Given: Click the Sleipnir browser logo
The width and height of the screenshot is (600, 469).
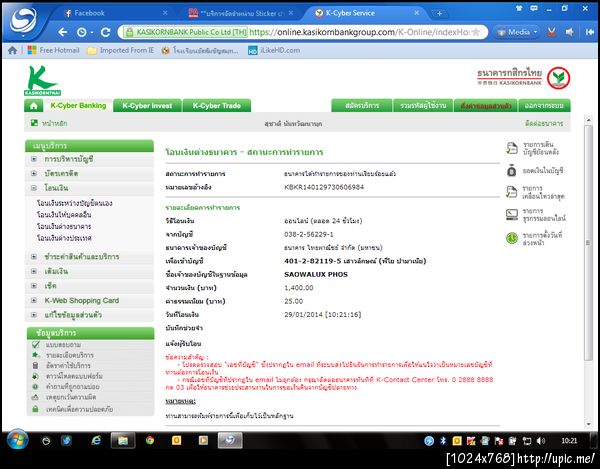Looking at the screenshot, I should pos(23,19).
